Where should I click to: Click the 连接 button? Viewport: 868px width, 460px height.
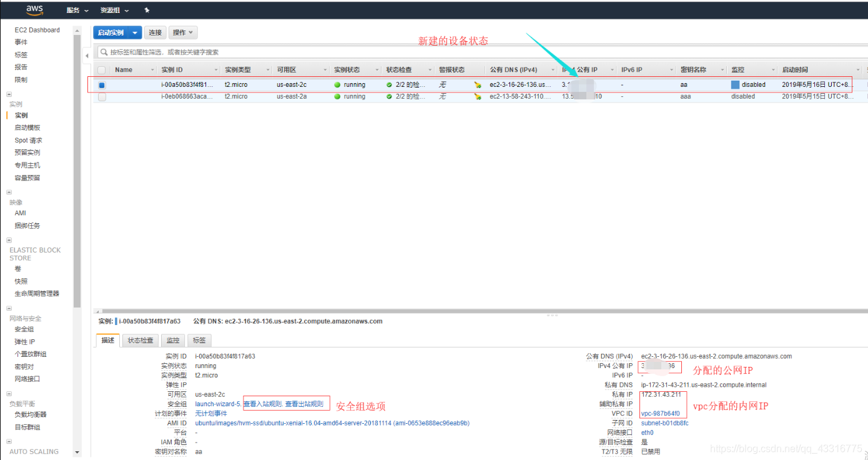tap(155, 32)
